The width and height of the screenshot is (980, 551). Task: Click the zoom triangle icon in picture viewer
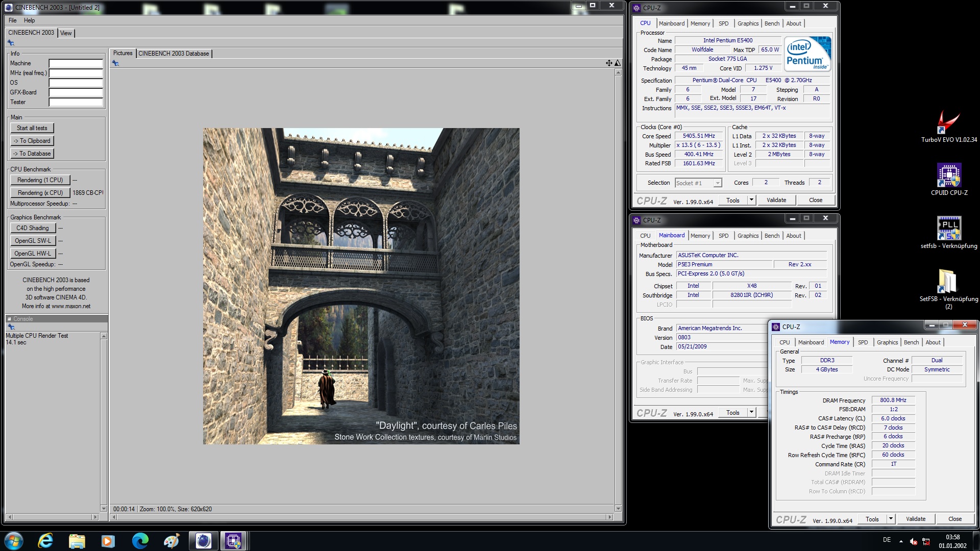[618, 63]
